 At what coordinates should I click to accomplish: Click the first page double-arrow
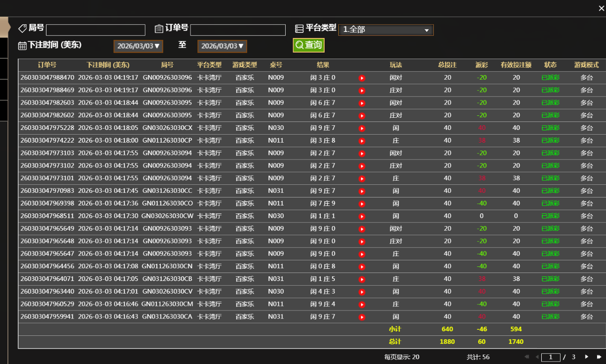click(x=526, y=357)
